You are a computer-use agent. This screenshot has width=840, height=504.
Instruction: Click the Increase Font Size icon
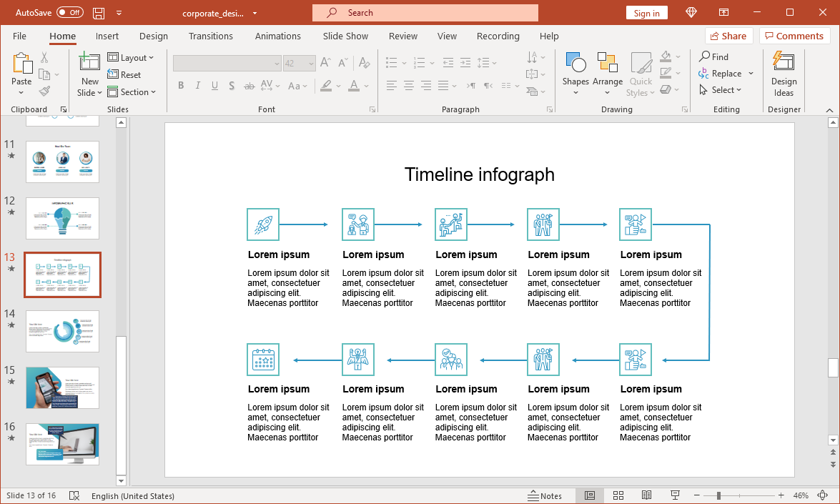[324, 63]
